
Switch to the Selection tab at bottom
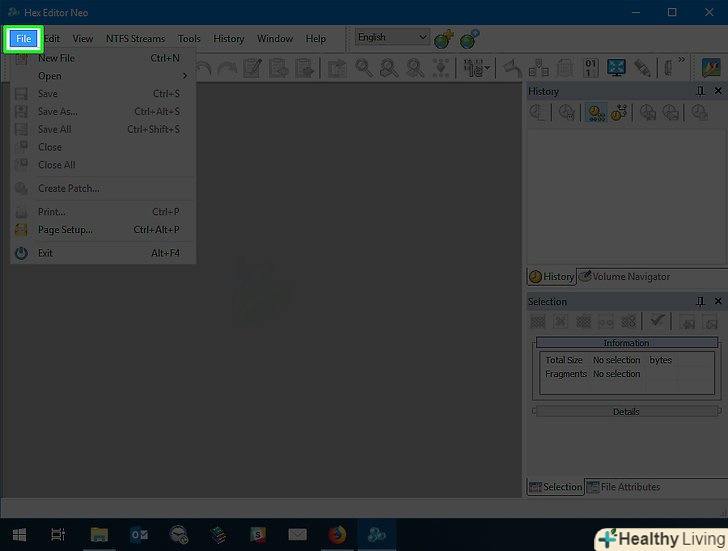pos(555,487)
